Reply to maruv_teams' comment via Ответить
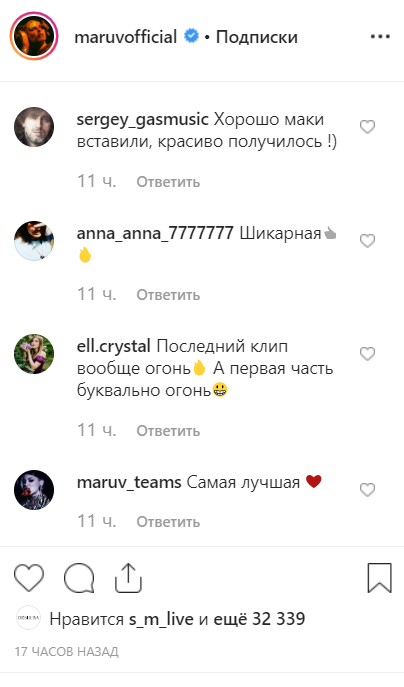This screenshot has width=404, height=687. [168, 522]
